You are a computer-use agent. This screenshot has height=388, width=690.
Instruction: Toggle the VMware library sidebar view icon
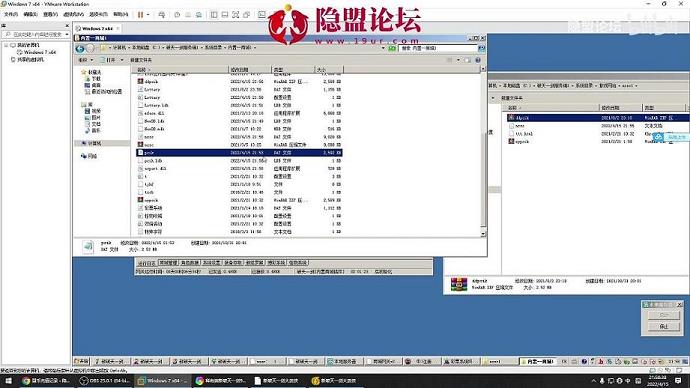[x=214, y=15]
